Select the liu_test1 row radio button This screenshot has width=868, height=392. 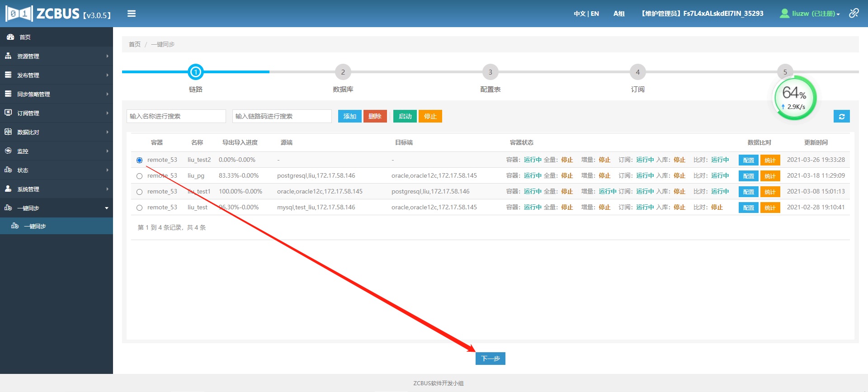tap(139, 192)
